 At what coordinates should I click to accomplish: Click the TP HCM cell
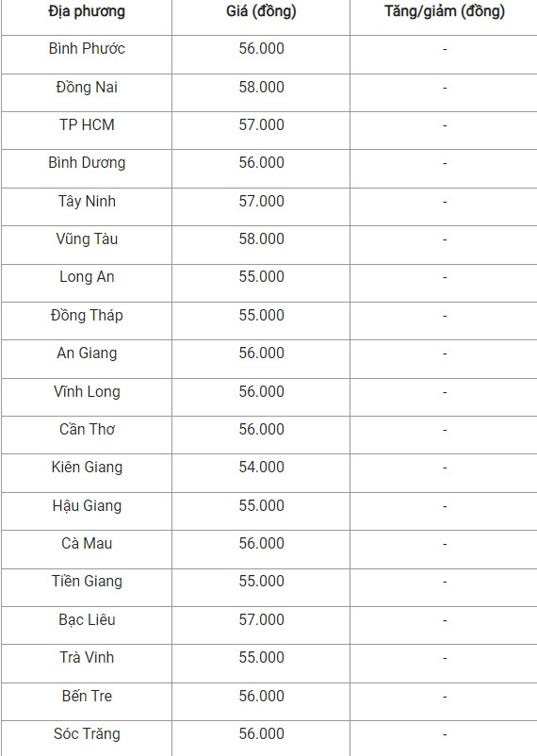[x=87, y=124]
